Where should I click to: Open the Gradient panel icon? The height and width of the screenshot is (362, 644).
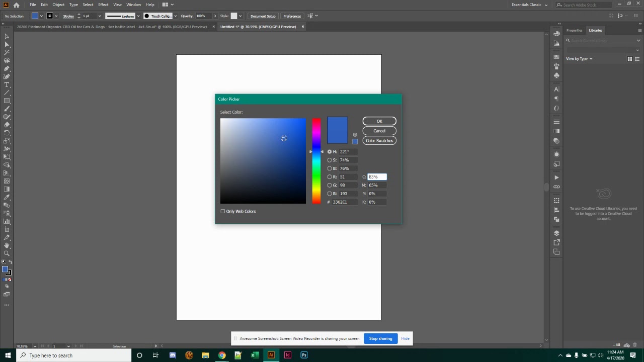click(556, 131)
